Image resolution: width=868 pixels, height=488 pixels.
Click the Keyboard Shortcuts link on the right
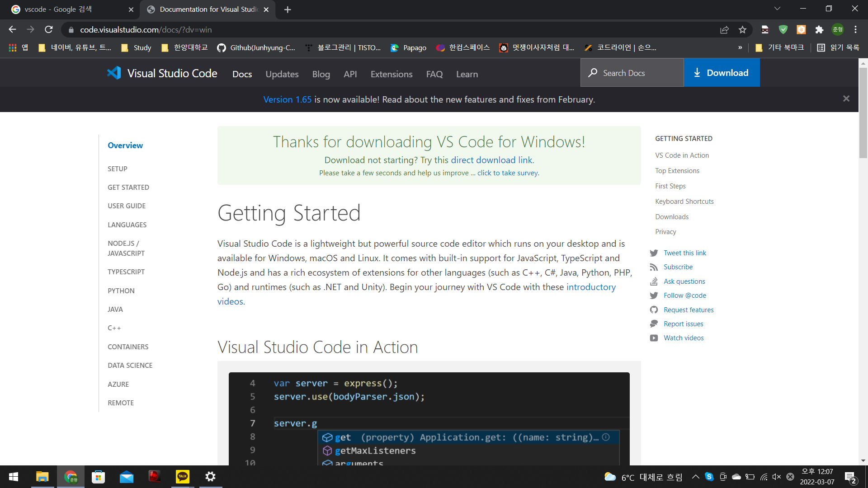(x=684, y=202)
